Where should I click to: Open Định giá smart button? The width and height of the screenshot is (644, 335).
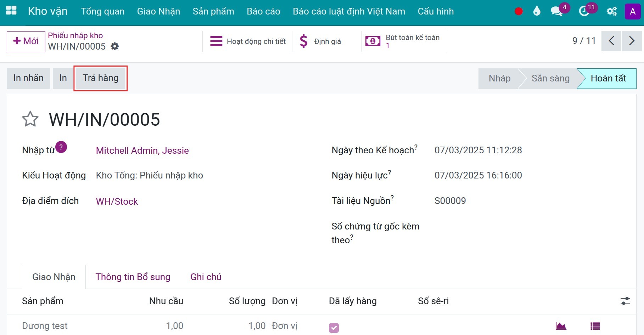tap(326, 41)
